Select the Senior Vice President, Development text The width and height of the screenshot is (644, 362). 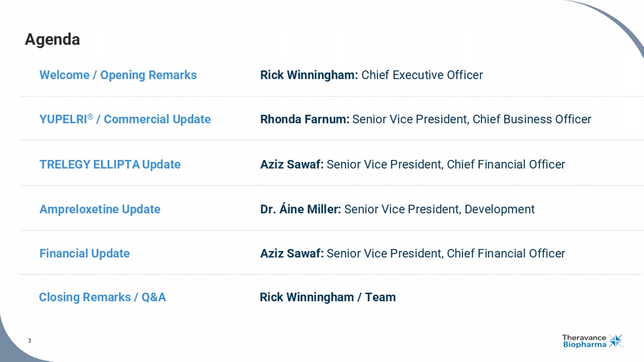click(439, 209)
